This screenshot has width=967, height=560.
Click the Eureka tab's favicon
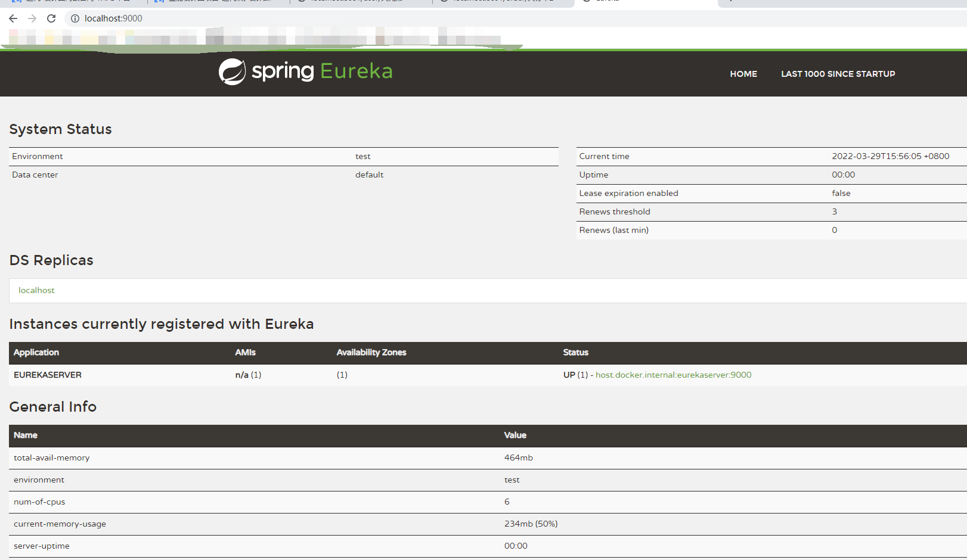(x=587, y=1)
